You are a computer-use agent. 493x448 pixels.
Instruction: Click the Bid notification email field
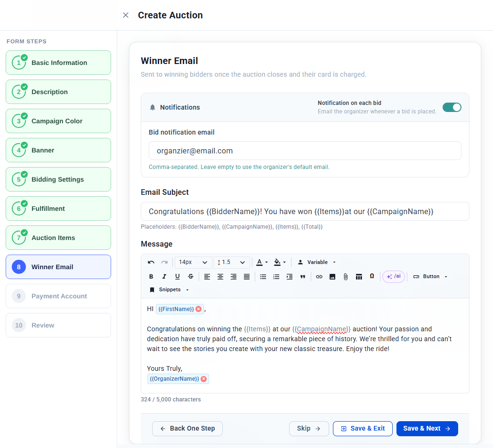click(305, 151)
